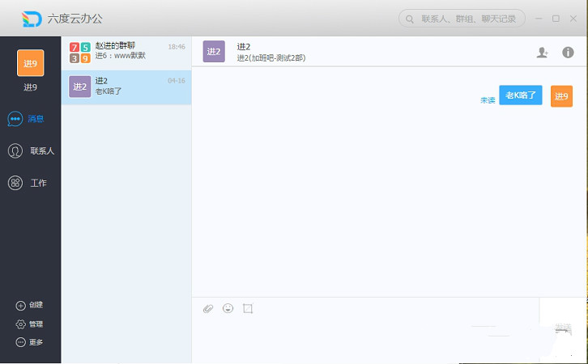
Task: Open the emoji picker smiley icon
Action: pyautogui.click(x=228, y=308)
